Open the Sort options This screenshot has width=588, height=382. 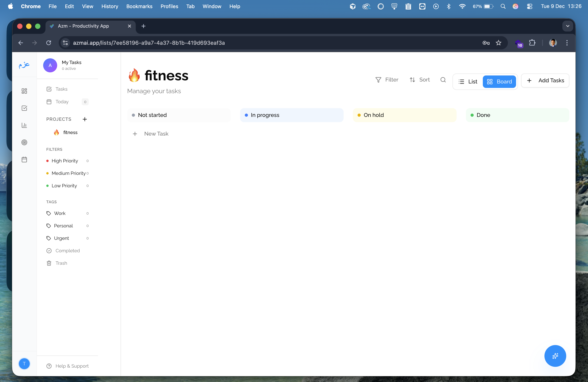[x=420, y=80]
